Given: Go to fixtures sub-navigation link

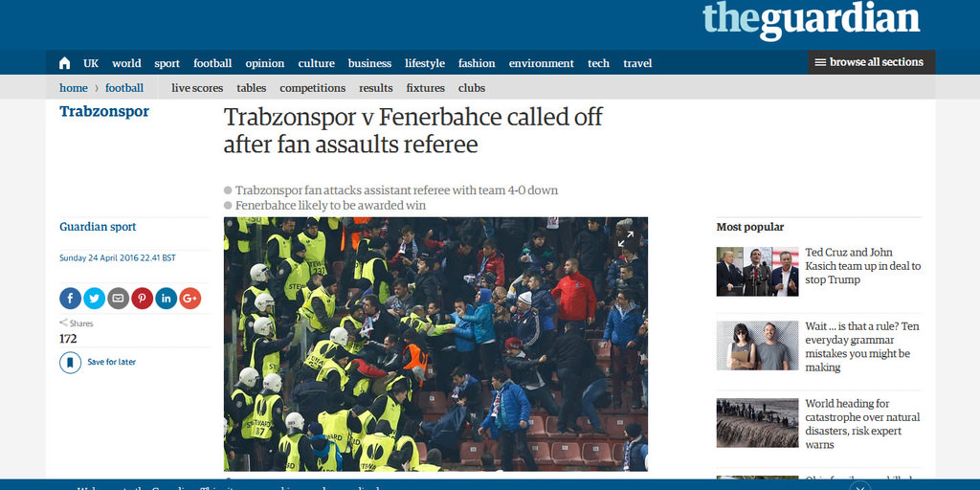Looking at the screenshot, I should point(426,88).
